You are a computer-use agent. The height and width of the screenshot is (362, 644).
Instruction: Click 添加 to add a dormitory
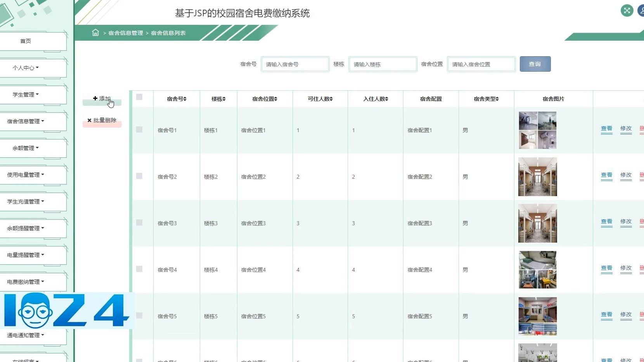[x=102, y=99]
